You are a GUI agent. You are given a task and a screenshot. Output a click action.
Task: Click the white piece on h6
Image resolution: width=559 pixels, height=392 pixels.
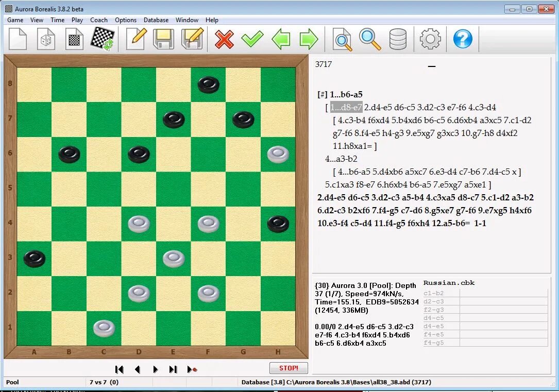[x=278, y=155]
